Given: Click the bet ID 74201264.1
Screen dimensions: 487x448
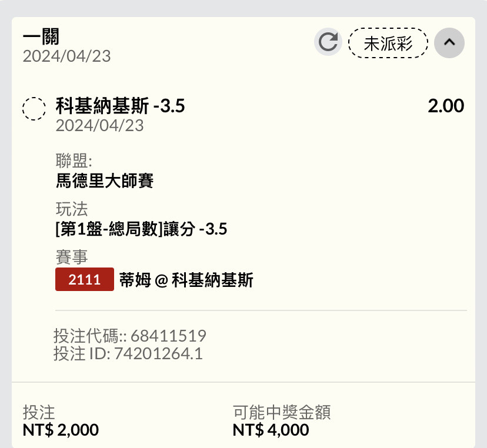Looking at the screenshot, I should pyautogui.click(x=158, y=353).
